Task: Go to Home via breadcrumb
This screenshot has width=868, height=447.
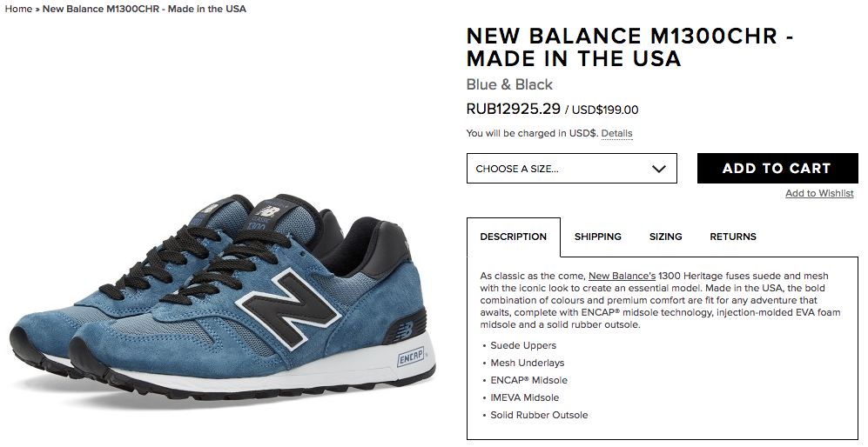Action: (x=18, y=9)
